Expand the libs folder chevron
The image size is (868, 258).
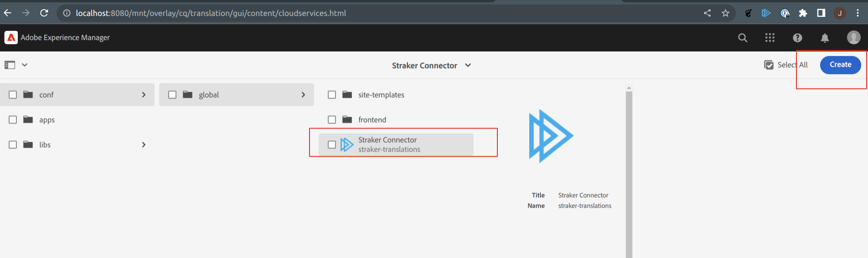(144, 144)
